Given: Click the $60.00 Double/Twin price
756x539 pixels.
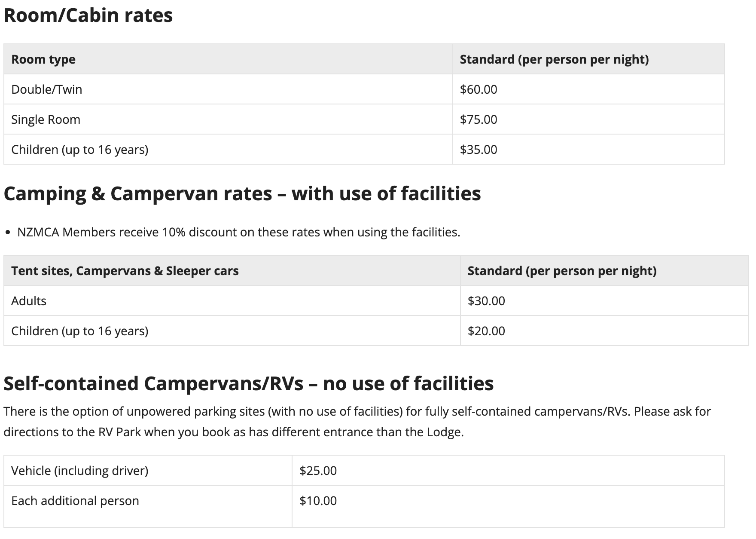Looking at the screenshot, I should (479, 89).
